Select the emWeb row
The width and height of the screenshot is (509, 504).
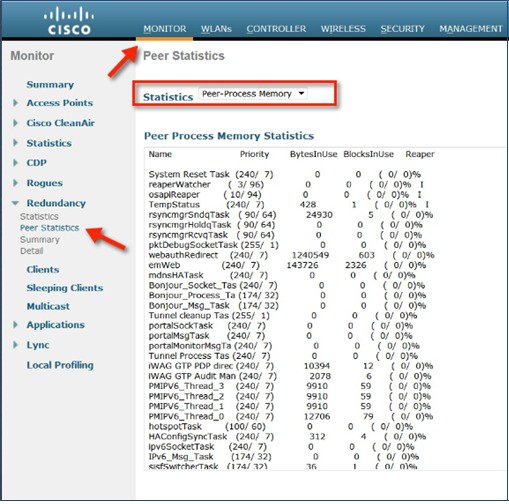tap(287, 265)
